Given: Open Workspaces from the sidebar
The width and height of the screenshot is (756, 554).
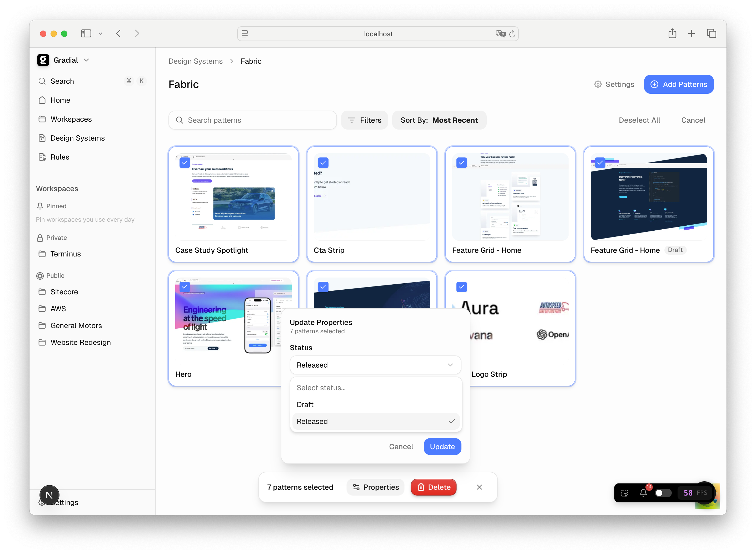Looking at the screenshot, I should 71,119.
